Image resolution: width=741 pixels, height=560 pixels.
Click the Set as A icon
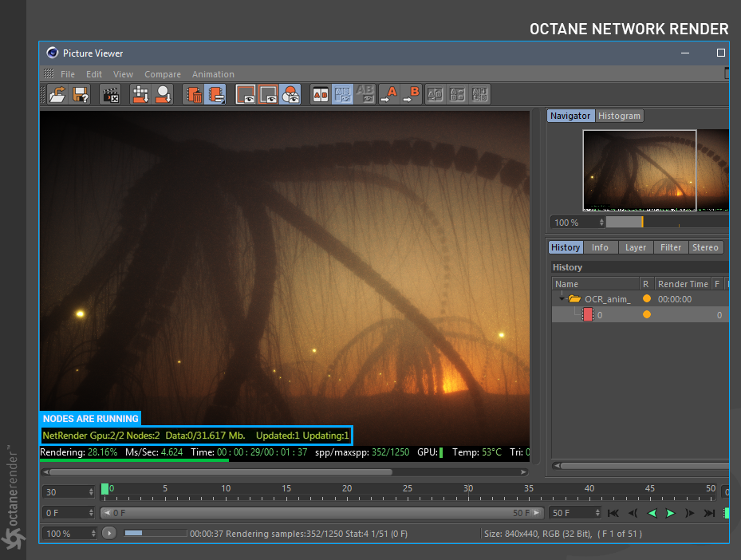point(388,95)
